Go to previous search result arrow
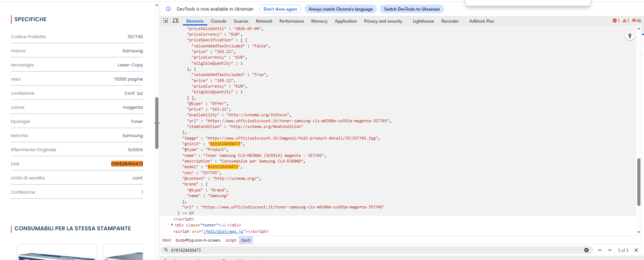644x260 pixels. (600, 250)
